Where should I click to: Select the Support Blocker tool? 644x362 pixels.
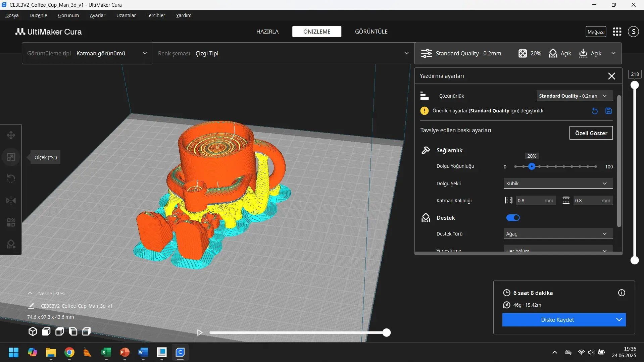(11, 244)
